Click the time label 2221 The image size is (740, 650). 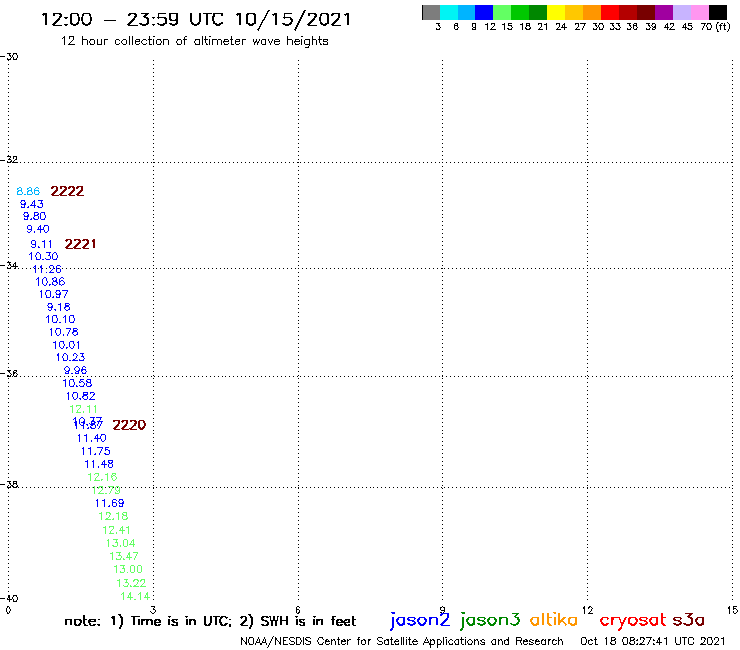tap(80, 244)
